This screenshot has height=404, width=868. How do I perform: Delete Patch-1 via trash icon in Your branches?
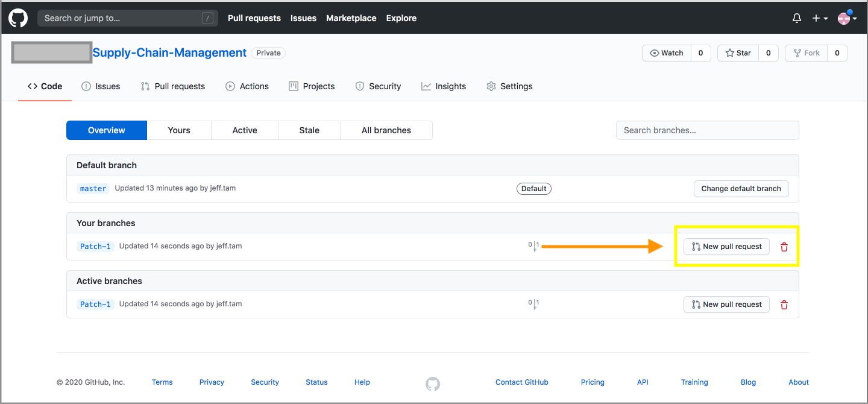(x=784, y=247)
